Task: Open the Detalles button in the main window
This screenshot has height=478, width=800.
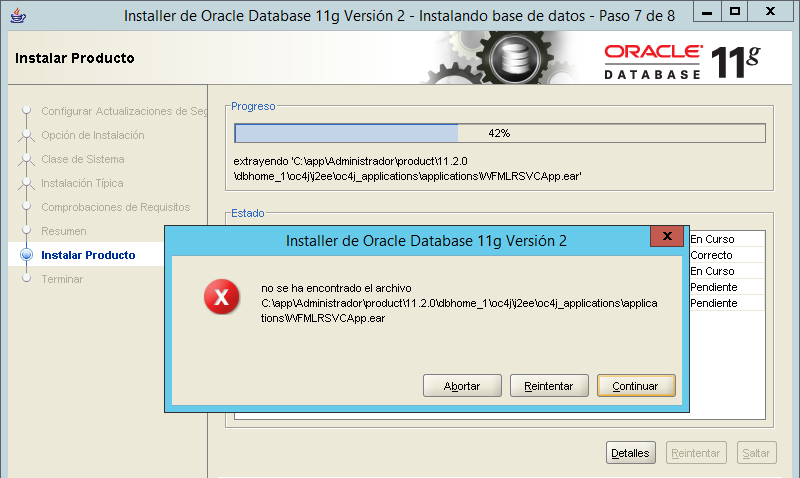Action: [x=631, y=453]
